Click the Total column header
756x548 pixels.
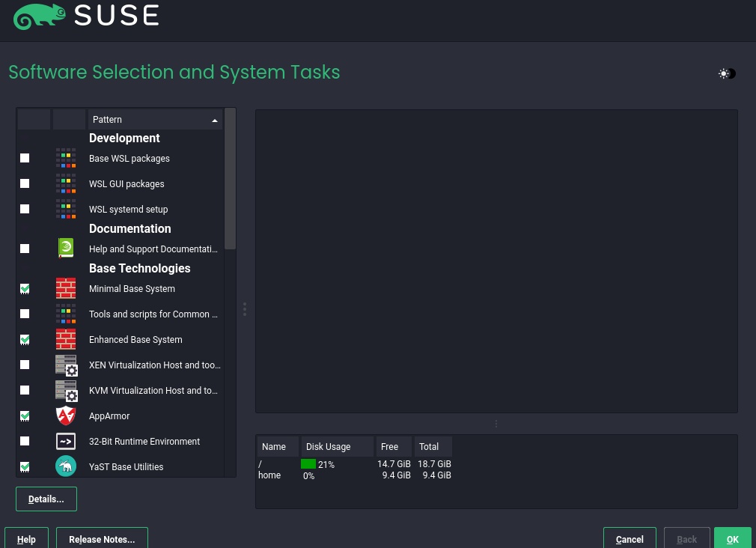pyautogui.click(x=433, y=447)
